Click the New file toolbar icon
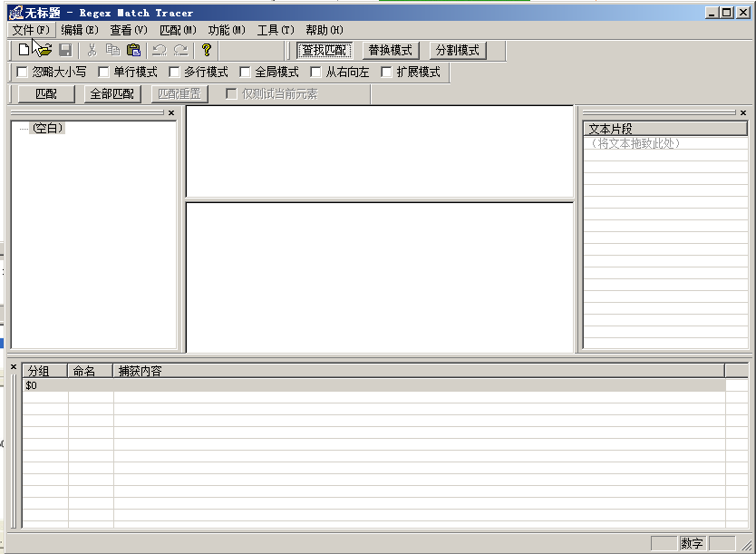The height and width of the screenshot is (554, 756). click(x=24, y=50)
